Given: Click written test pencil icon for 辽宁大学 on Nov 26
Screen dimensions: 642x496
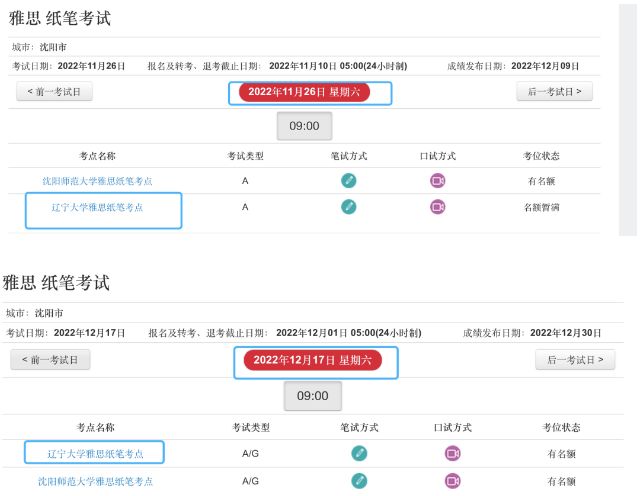Looking at the screenshot, I should coord(348,207).
